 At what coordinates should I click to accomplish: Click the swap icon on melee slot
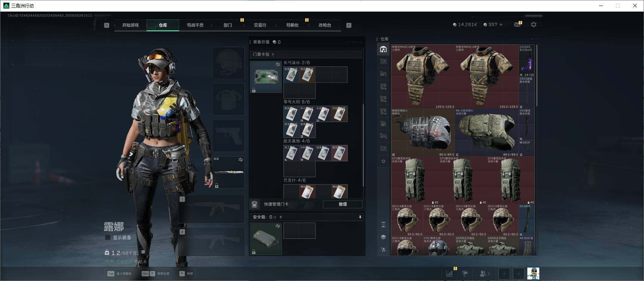(x=240, y=160)
